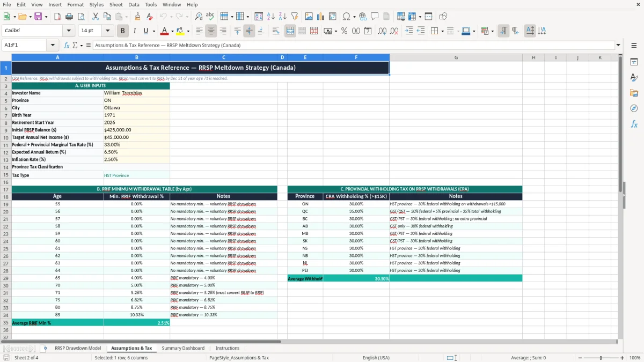
Task: Insert hyperlink globe icon
Action: tap(363, 17)
